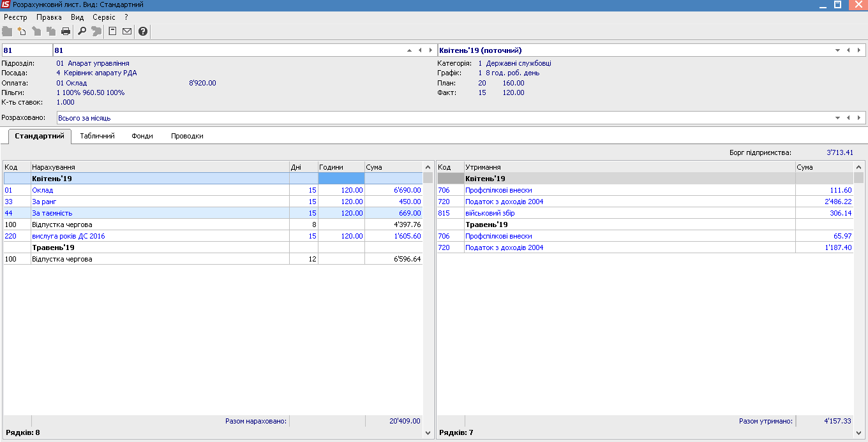Open the Реєстр menu
Viewport: 868px width, 442px height.
tap(15, 17)
